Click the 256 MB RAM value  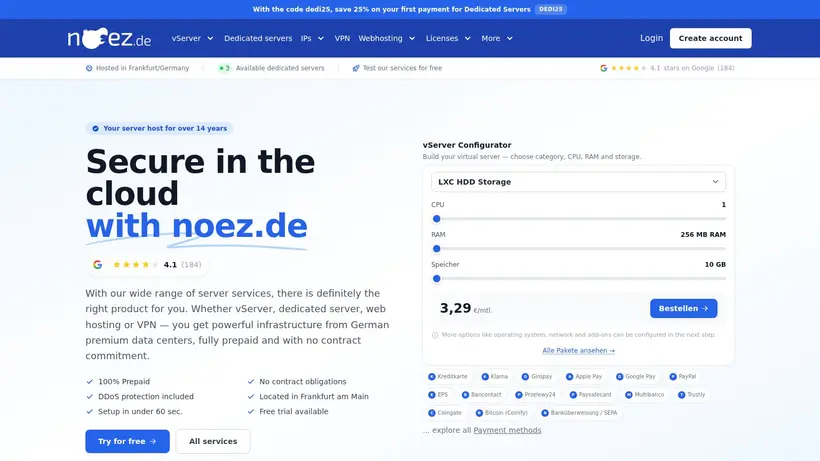click(x=703, y=235)
